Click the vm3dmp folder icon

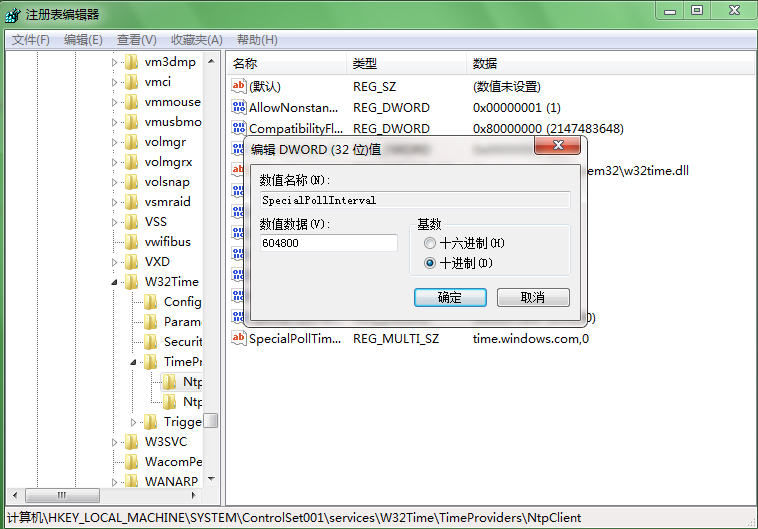tap(132, 62)
